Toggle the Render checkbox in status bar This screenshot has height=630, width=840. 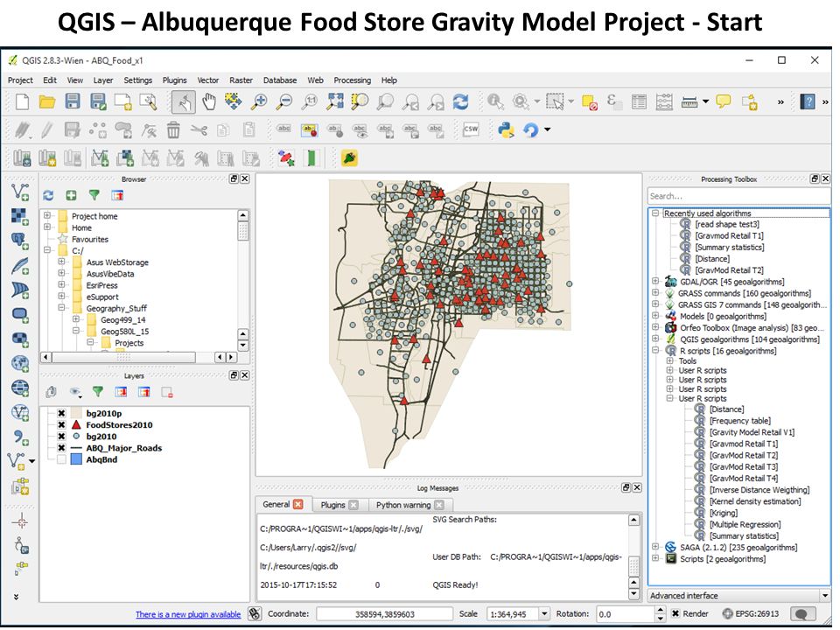(x=675, y=614)
